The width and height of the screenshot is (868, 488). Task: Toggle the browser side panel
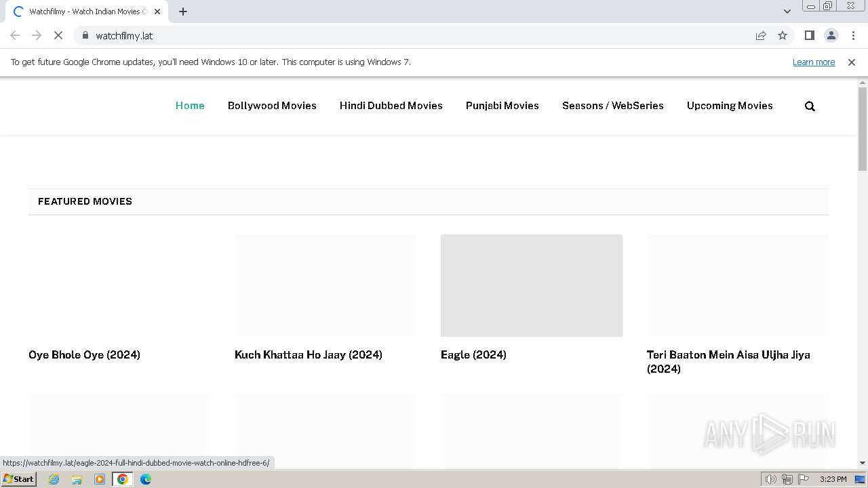click(809, 35)
